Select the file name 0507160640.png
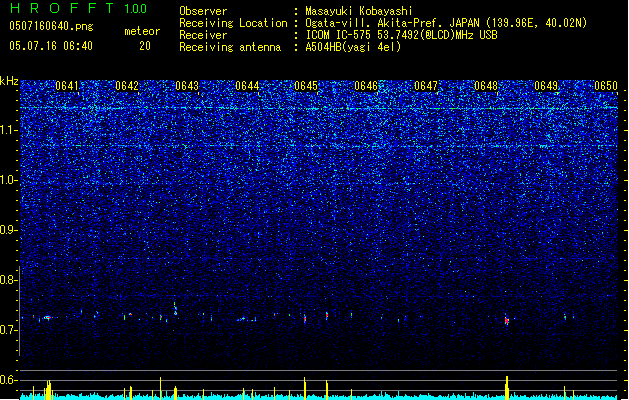 click(x=51, y=26)
